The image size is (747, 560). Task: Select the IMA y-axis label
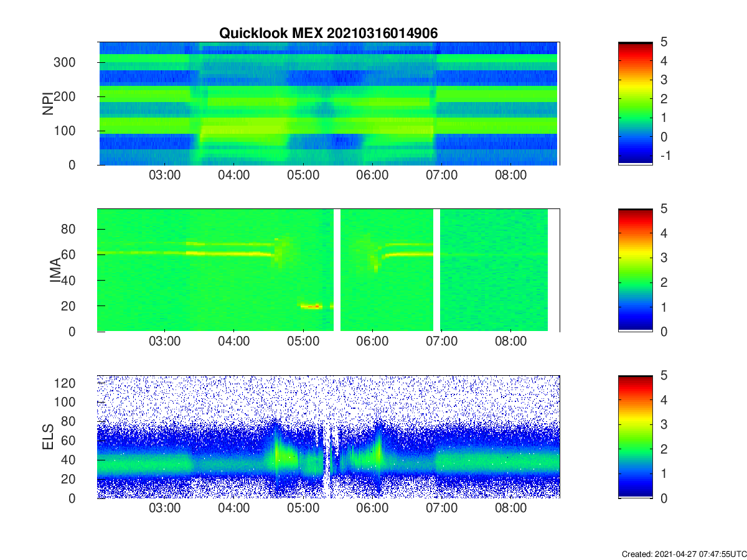click(55, 271)
